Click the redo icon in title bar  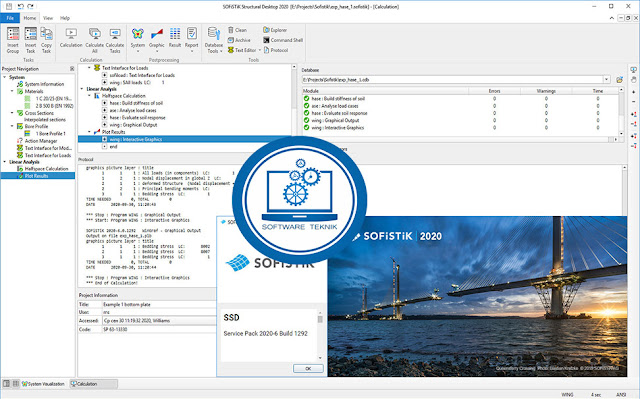click(x=30, y=6)
